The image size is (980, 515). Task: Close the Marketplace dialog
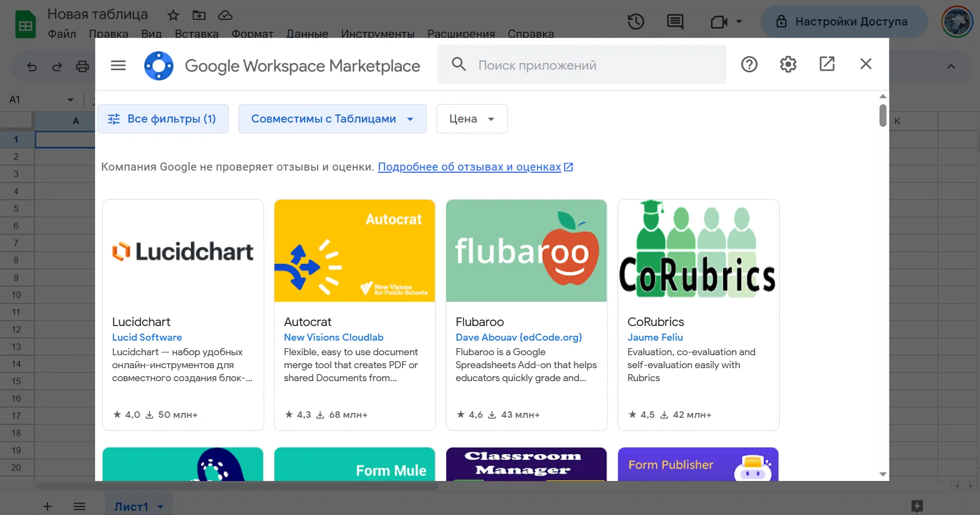pyautogui.click(x=865, y=64)
